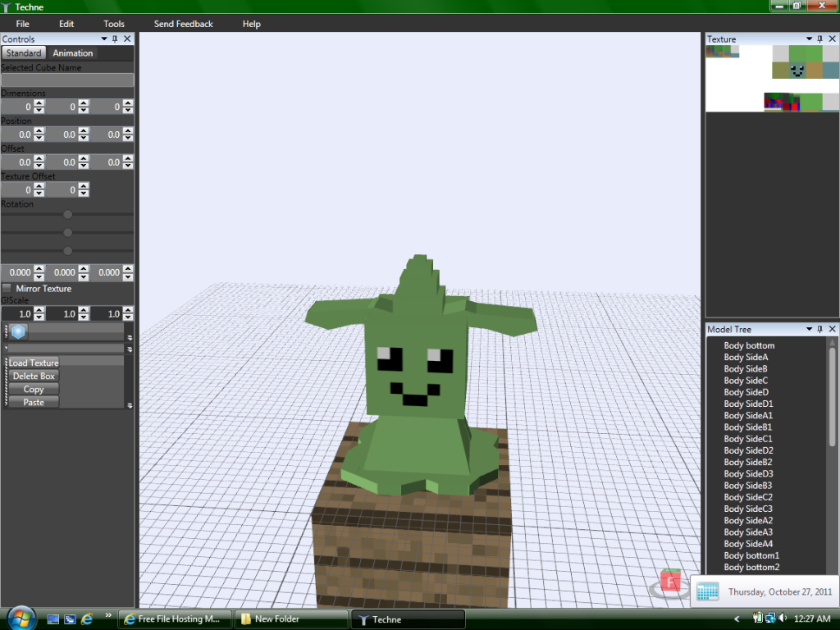Click Show Desktop icon in quick launch
The image size is (840, 630).
tap(53, 619)
